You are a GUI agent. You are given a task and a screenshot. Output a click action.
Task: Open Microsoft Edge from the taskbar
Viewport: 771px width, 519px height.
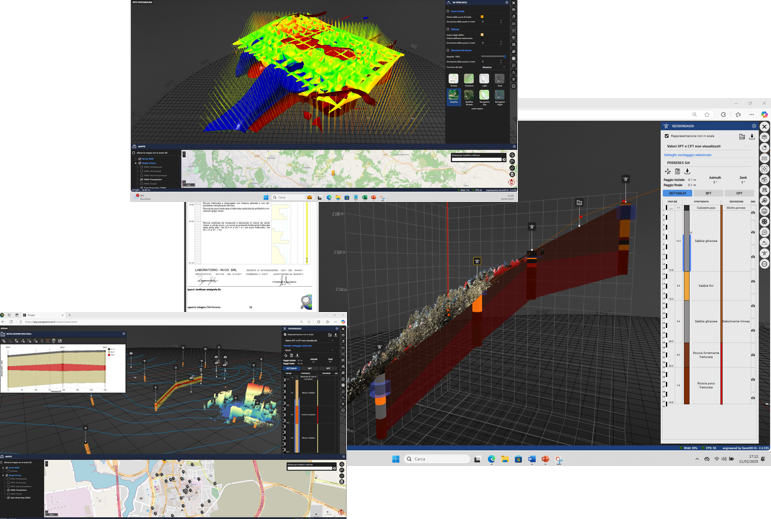pyautogui.click(x=491, y=459)
